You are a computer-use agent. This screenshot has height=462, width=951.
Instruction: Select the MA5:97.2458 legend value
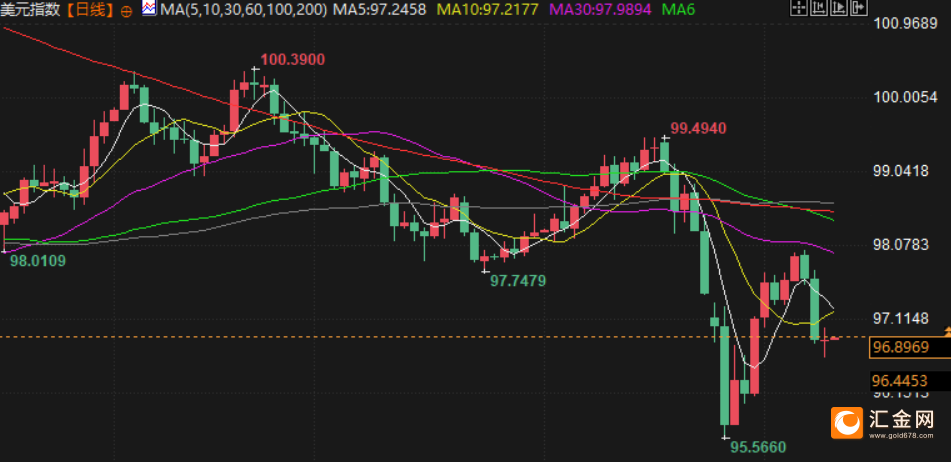pos(380,9)
